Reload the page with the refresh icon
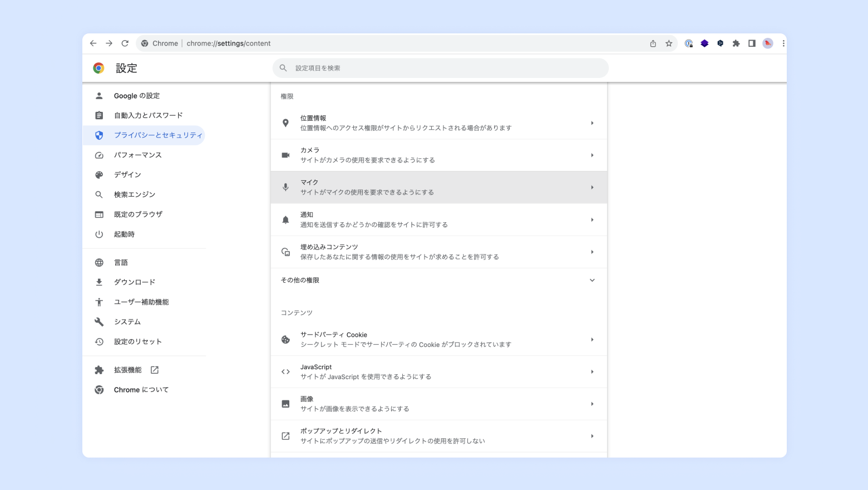The height and width of the screenshot is (490, 868). click(x=125, y=43)
